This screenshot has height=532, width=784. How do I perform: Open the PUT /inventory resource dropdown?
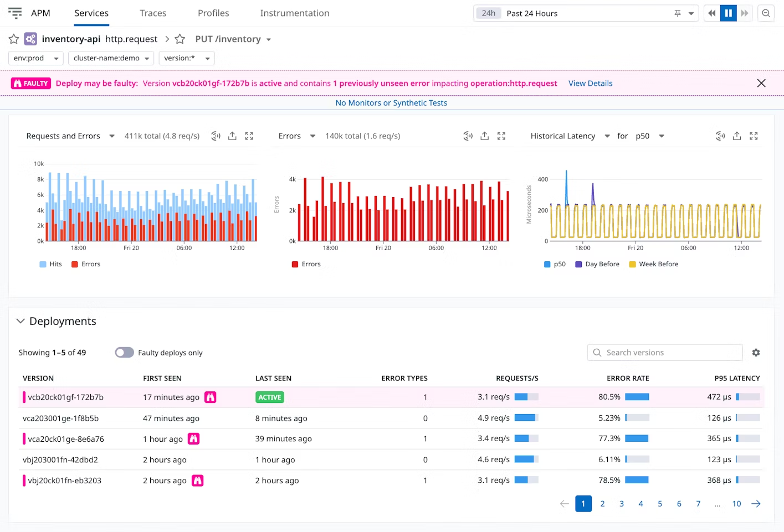tap(233, 39)
